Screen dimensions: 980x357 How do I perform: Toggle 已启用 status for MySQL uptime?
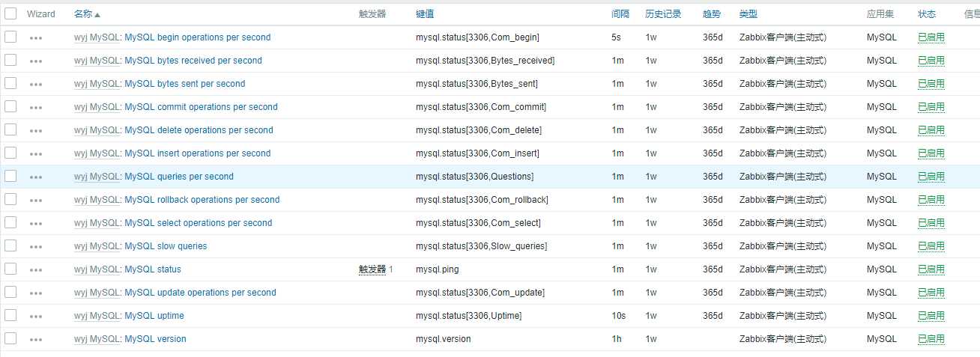pyautogui.click(x=931, y=316)
